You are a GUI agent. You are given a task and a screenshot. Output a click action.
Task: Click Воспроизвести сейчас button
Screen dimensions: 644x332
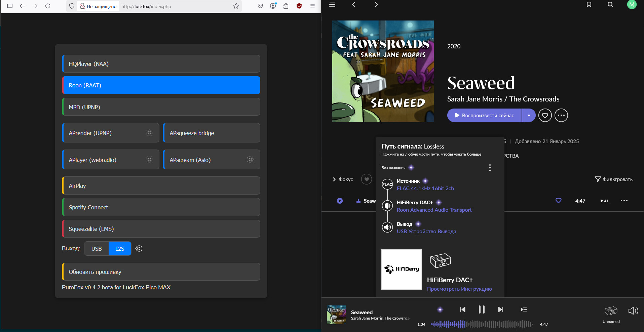[484, 115]
